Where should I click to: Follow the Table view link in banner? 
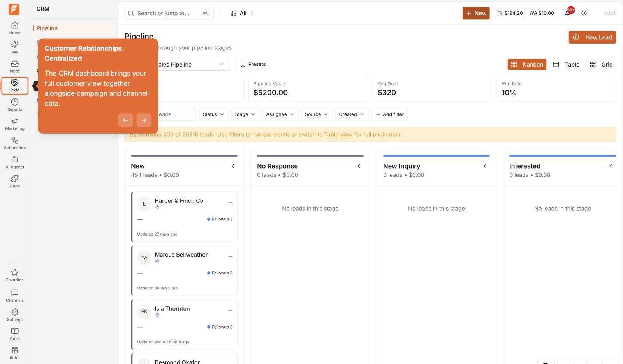coord(338,135)
